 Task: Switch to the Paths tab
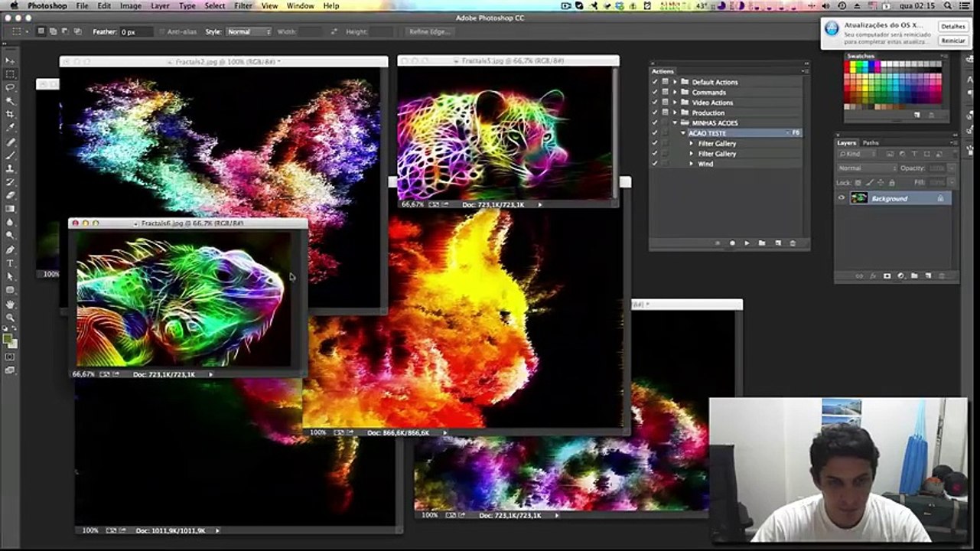coord(871,142)
